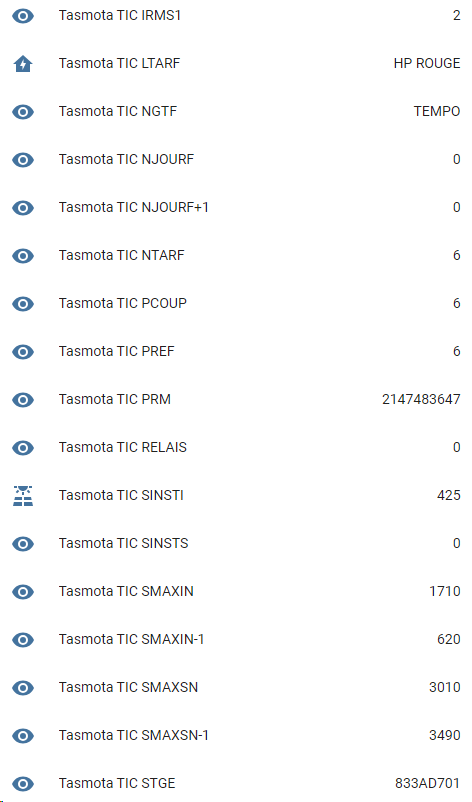The height and width of the screenshot is (802, 472).
Task: Click the eye icon beside Tasmota TIC IRMS1
Action: (23, 16)
